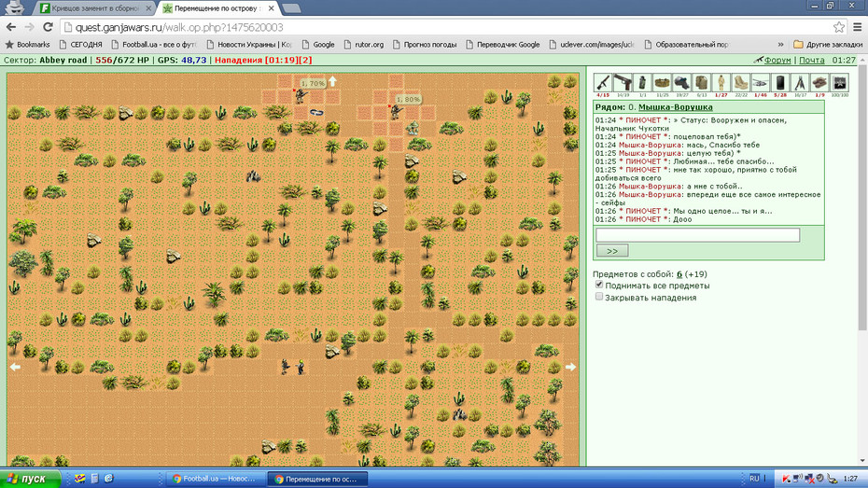The image size is (868, 488).
Task: Send chat message with >> button
Action: (611, 251)
